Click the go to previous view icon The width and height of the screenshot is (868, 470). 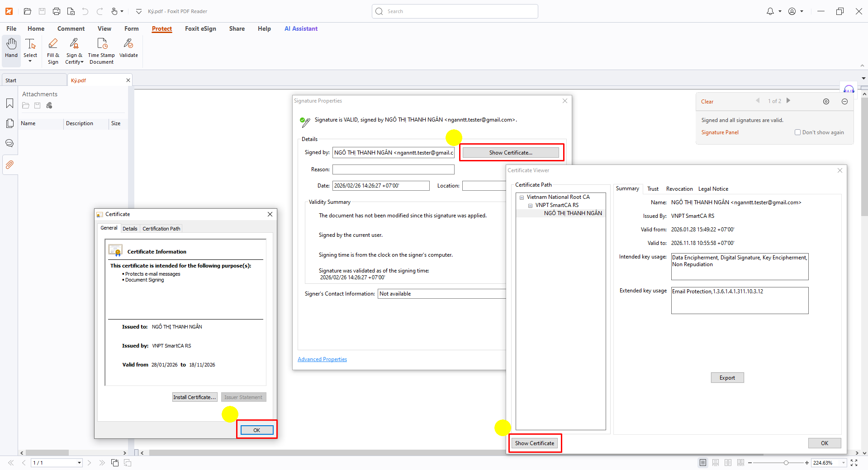point(115,463)
